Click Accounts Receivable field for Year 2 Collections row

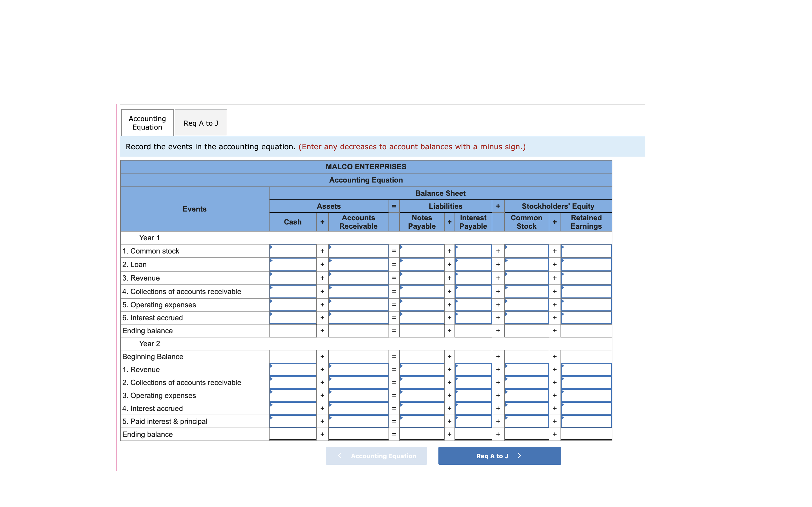click(358, 383)
